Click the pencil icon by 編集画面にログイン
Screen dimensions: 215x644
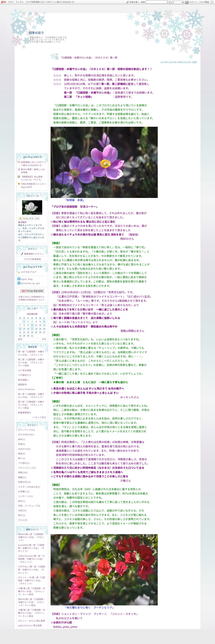22,254
